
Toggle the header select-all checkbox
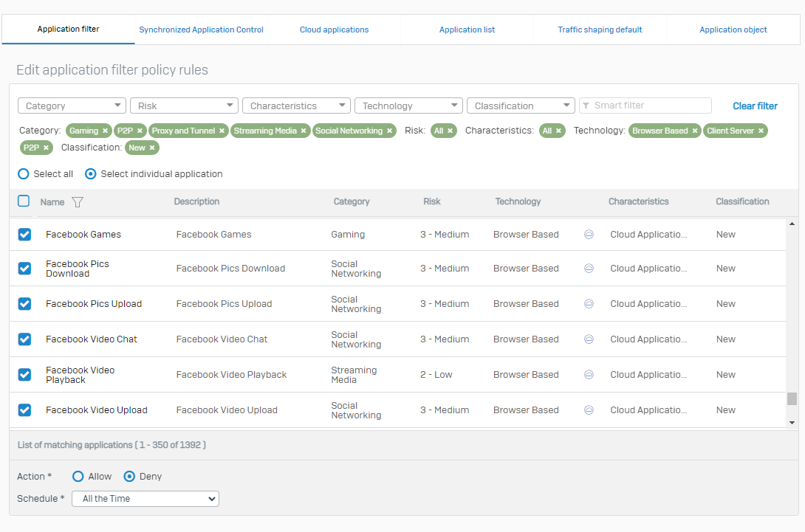click(x=24, y=201)
